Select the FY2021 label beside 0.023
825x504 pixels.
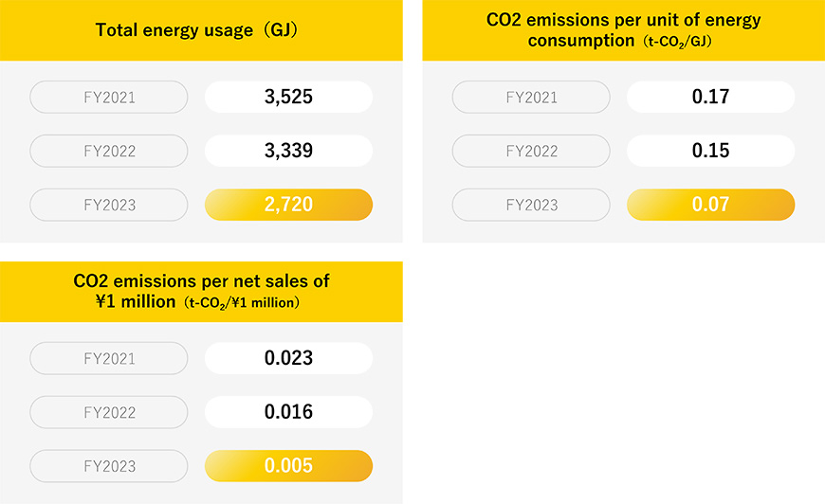pyautogui.click(x=109, y=358)
